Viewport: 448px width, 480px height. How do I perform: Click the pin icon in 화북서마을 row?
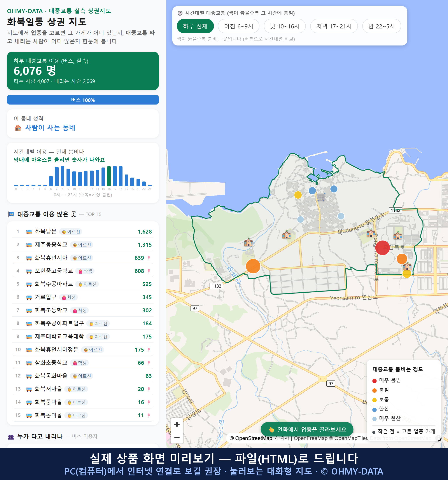149,389
